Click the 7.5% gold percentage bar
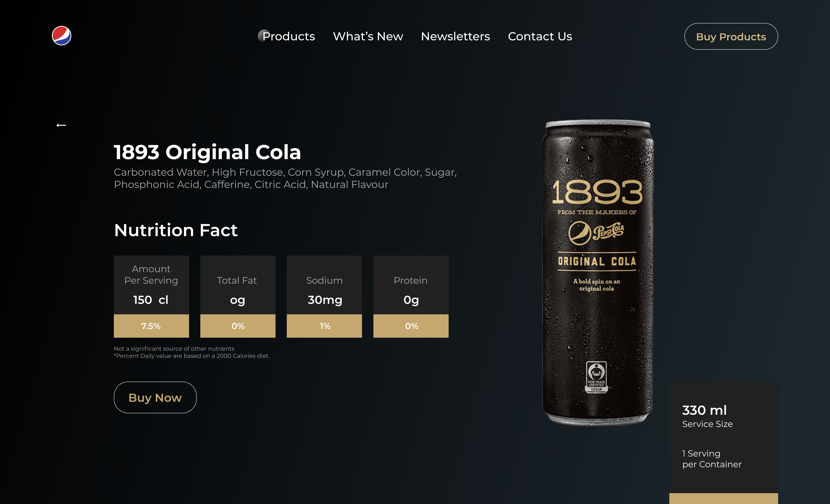The height and width of the screenshot is (504, 830). [151, 326]
